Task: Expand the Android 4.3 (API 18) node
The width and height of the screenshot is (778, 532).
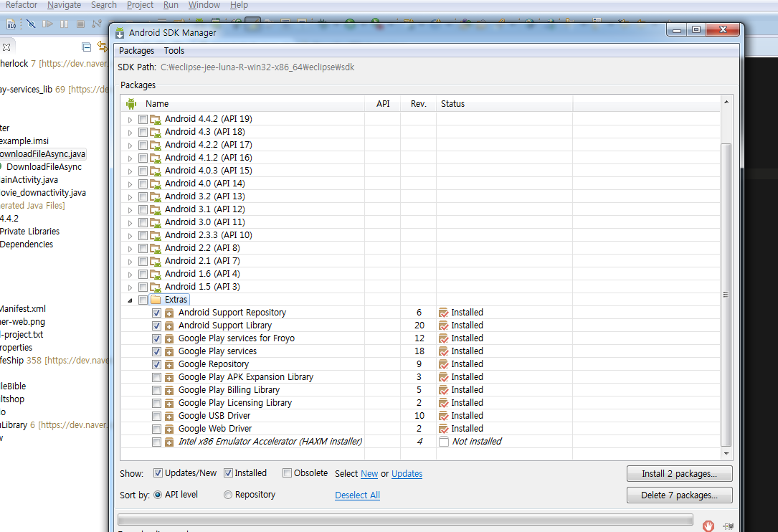Action: 130,133
